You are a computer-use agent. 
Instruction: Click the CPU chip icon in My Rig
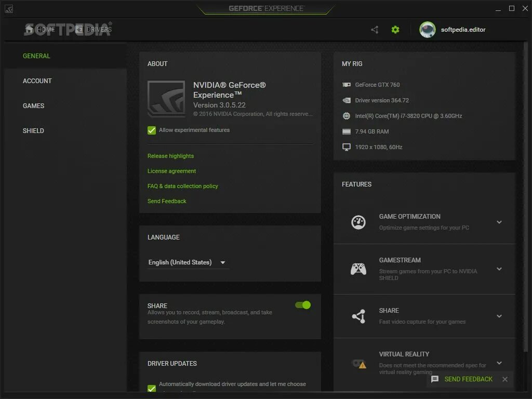point(347,116)
